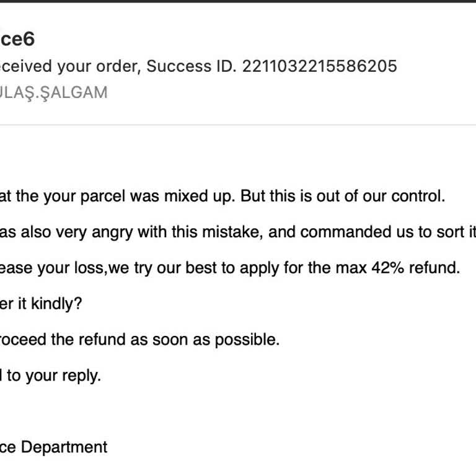Click the sentence "But this is out of our control."
Image resolution: width=476 pixels, height=476 pixels.
(343, 196)
